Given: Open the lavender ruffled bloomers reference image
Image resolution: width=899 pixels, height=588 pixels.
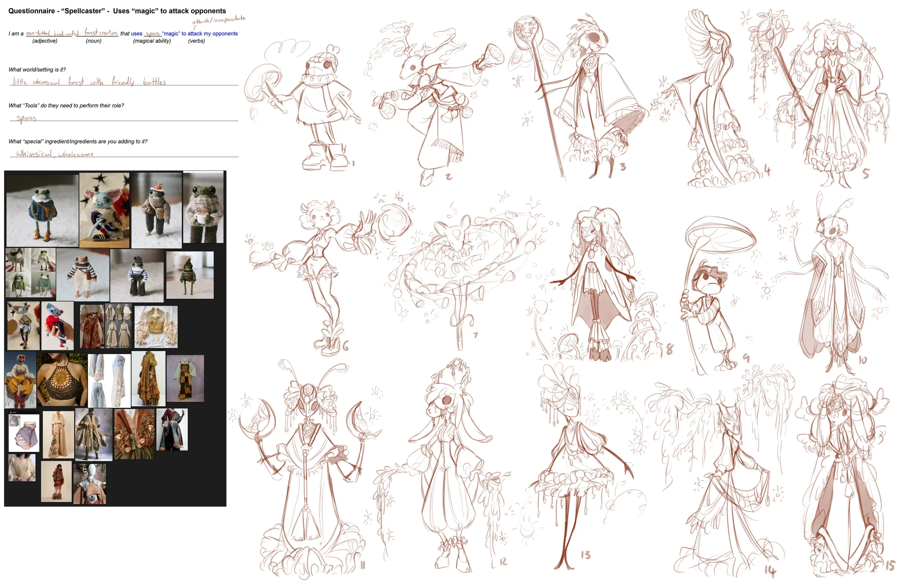Looking at the screenshot, I should click(x=24, y=433).
